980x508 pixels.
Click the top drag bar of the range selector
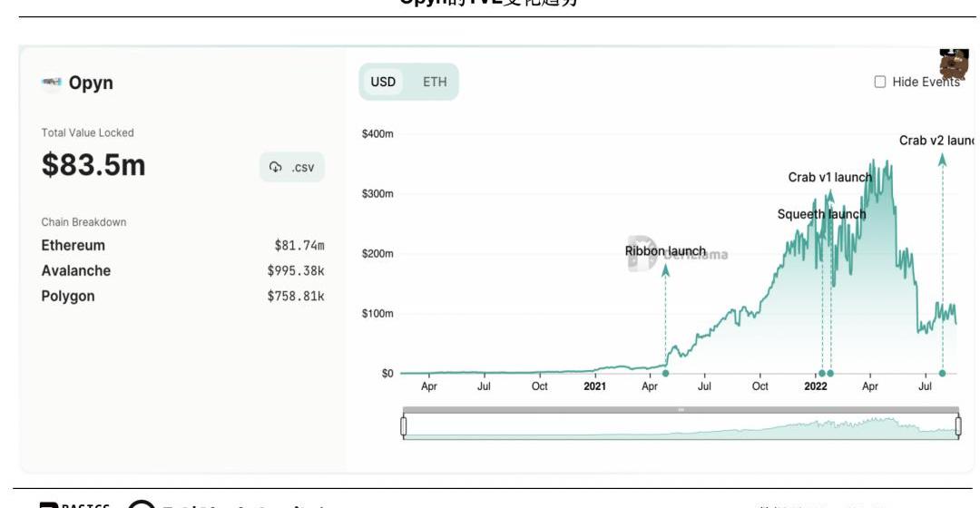[681, 410]
